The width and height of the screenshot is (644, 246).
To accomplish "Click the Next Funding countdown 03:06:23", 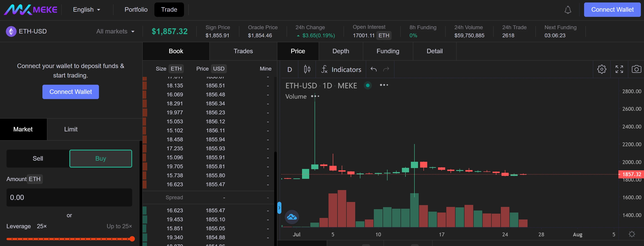I will coord(555,35).
